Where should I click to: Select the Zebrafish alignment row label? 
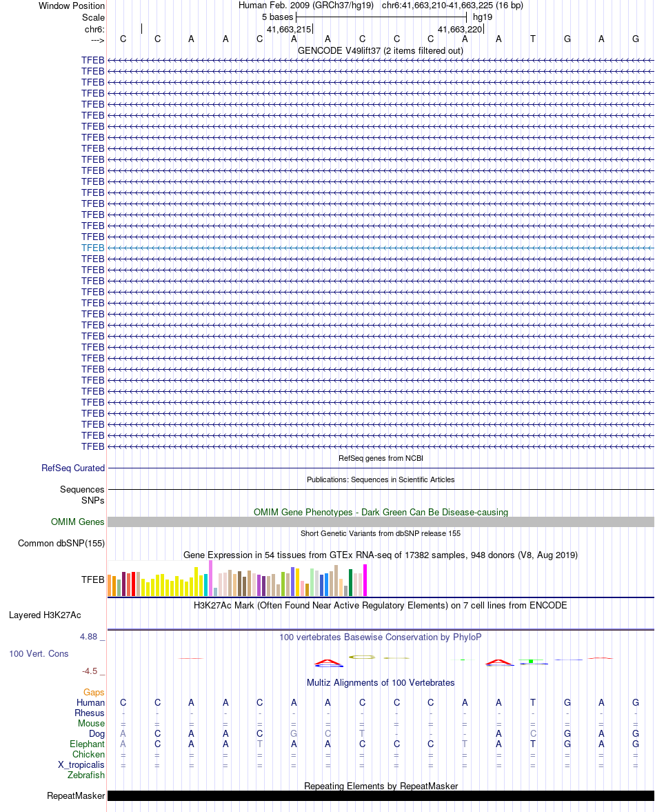click(86, 775)
